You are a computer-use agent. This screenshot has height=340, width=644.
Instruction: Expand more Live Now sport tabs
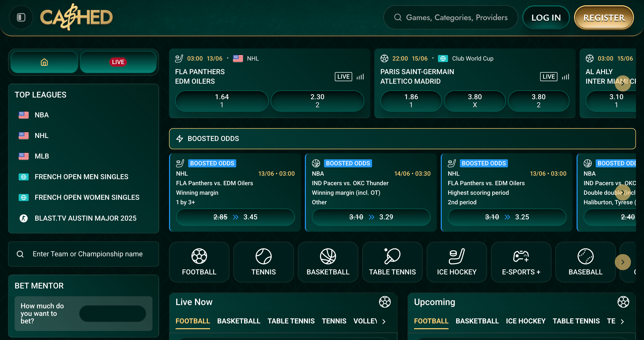click(x=384, y=321)
